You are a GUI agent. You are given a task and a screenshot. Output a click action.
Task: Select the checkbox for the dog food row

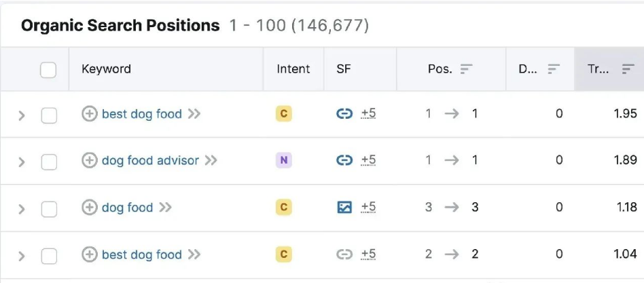[x=49, y=210]
